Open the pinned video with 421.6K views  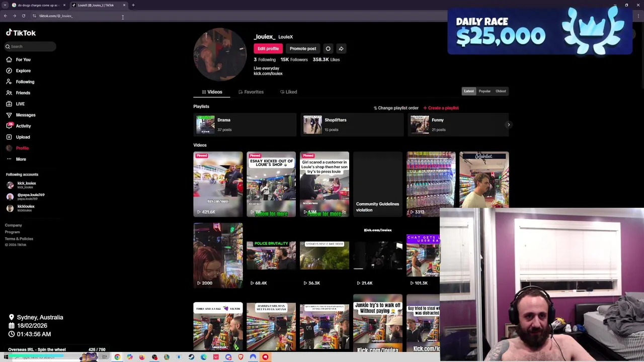click(218, 184)
